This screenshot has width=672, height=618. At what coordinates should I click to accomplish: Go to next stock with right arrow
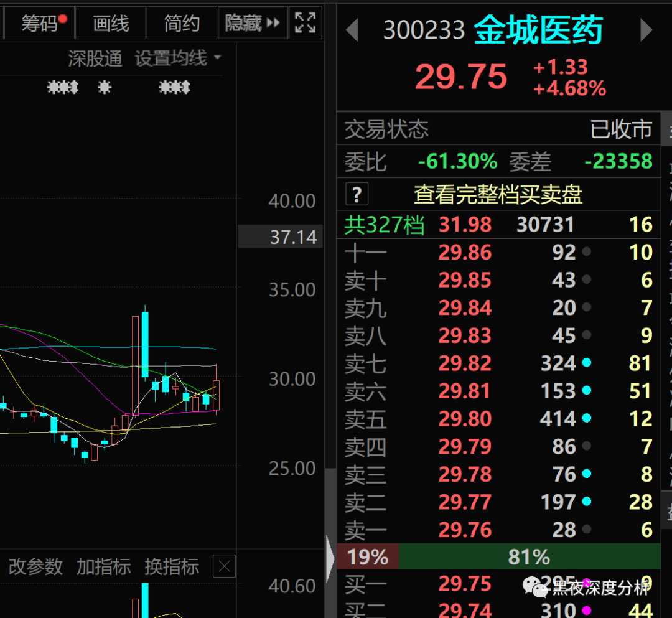(x=646, y=30)
